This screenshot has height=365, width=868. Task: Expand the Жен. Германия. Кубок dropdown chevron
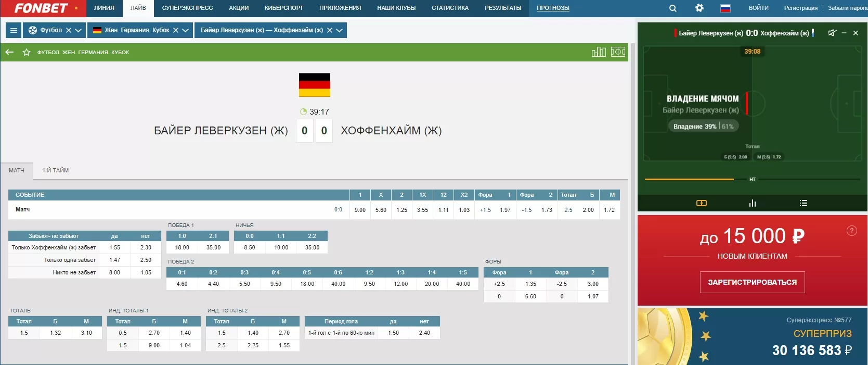(186, 30)
